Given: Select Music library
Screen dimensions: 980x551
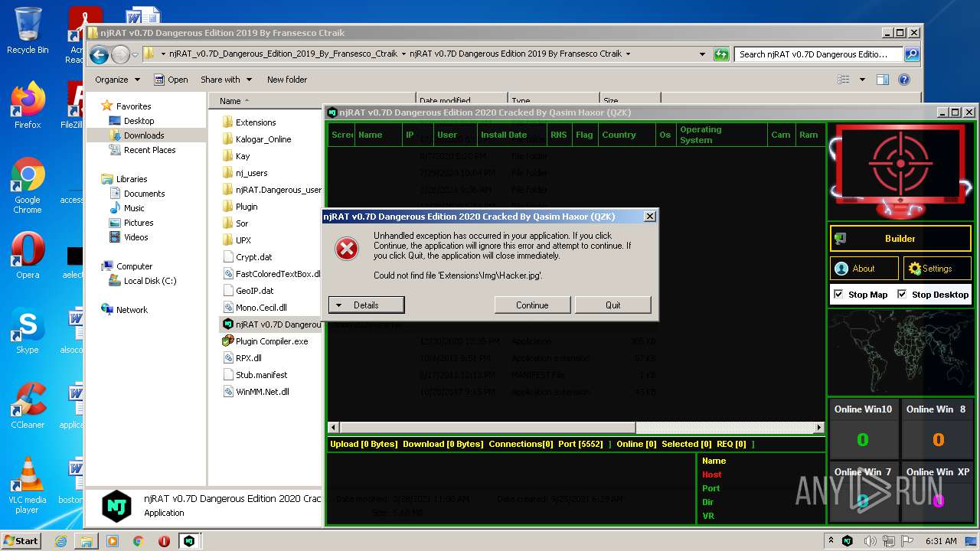Looking at the screenshot, I should coord(134,208).
